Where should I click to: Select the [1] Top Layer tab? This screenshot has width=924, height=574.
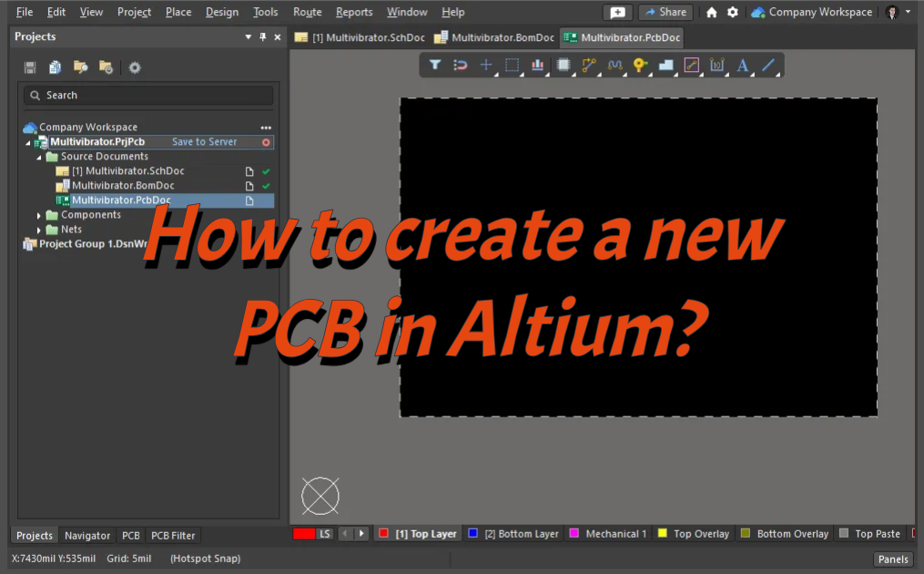(418, 534)
